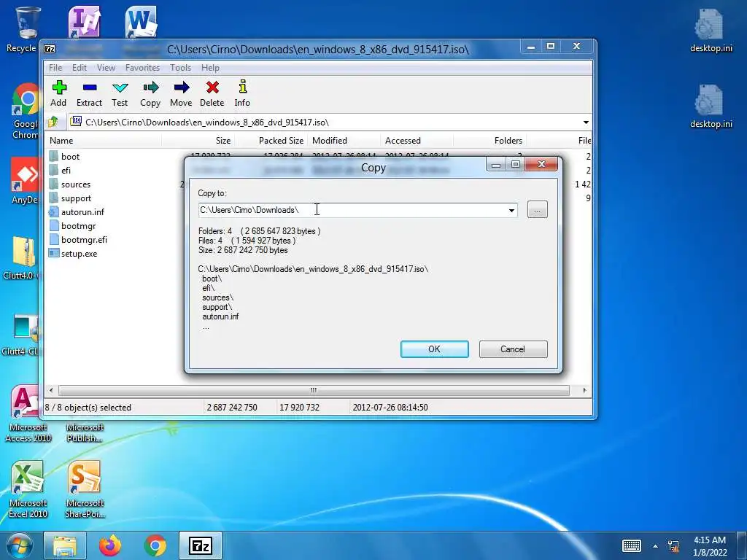747x560 pixels.
Task: Click the horizontal scrollbar thumb
Action: coord(314,391)
